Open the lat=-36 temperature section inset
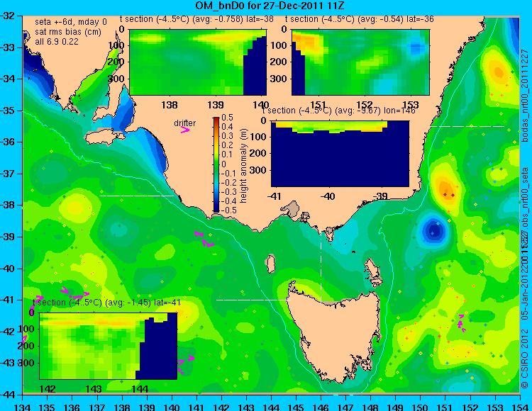The image size is (532, 411). coord(360,62)
